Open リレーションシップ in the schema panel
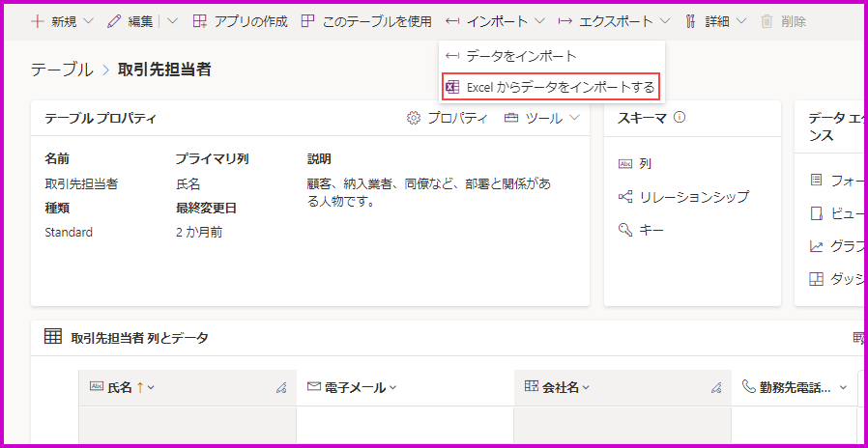This screenshot has width=868, height=448. (693, 197)
